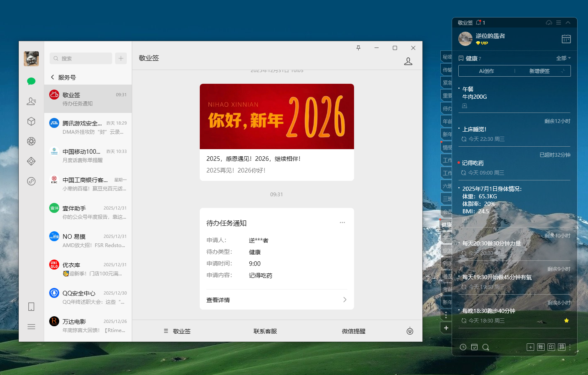
Task: Toggle the star on the 跑步40分钟 note
Action: [566, 320]
